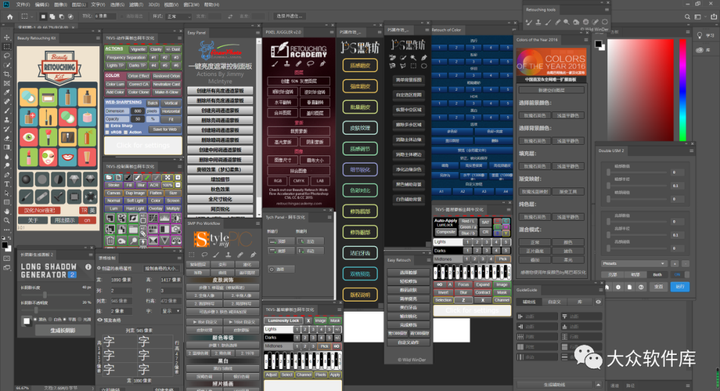The height and width of the screenshot is (391, 720).
Task: Select the Lasso tool in the left toolbar
Action: (x=7, y=56)
